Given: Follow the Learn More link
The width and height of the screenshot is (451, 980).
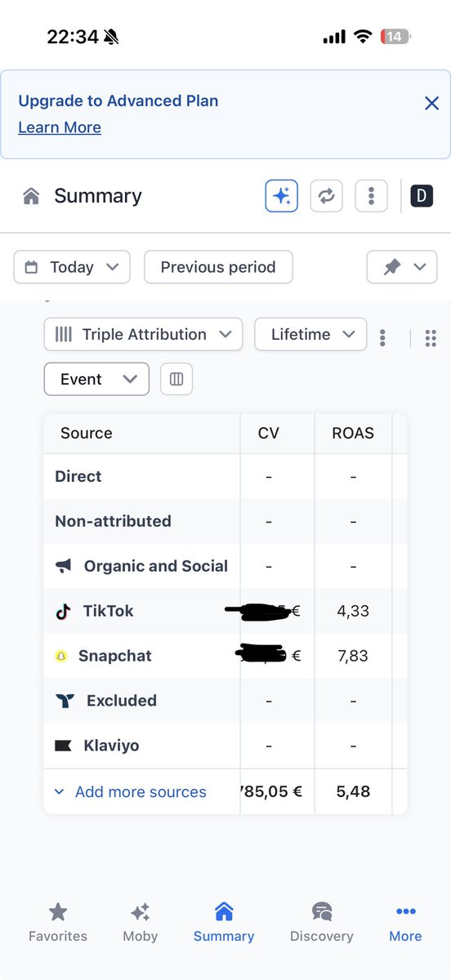Looking at the screenshot, I should [x=60, y=127].
